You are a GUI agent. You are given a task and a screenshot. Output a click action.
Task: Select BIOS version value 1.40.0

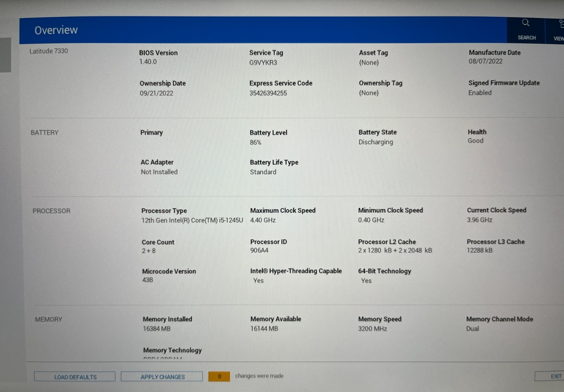(x=148, y=62)
